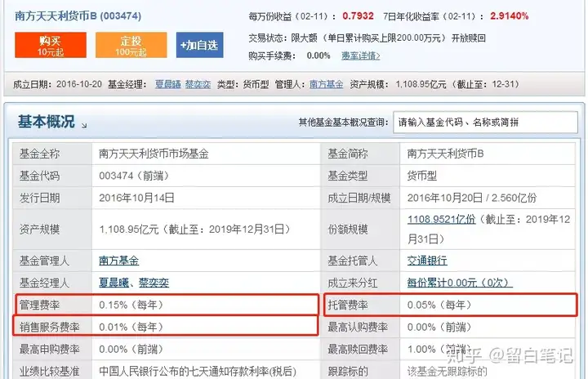Screen dimensions: 588x379
Task: Open manager 蔡奕奕 link in header bar
Action: [x=198, y=84]
